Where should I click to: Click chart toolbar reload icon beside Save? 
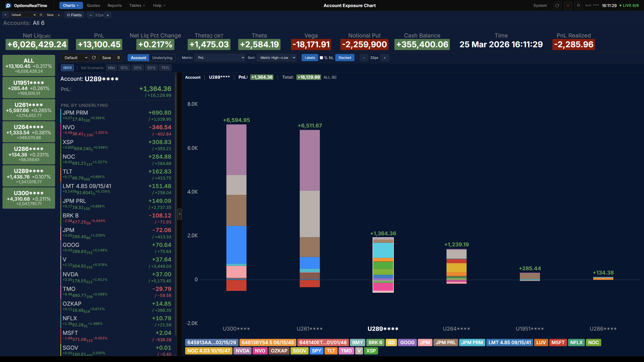94,58
